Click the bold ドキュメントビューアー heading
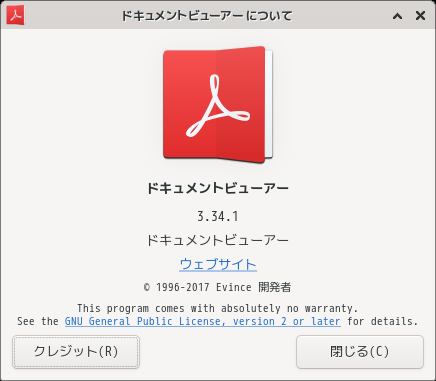The height and width of the screenshot is (381, 436). point(218,188)
